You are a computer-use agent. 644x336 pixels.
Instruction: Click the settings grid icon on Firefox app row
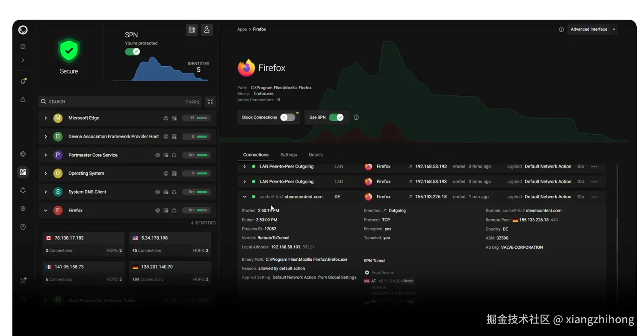pos(166,210)
